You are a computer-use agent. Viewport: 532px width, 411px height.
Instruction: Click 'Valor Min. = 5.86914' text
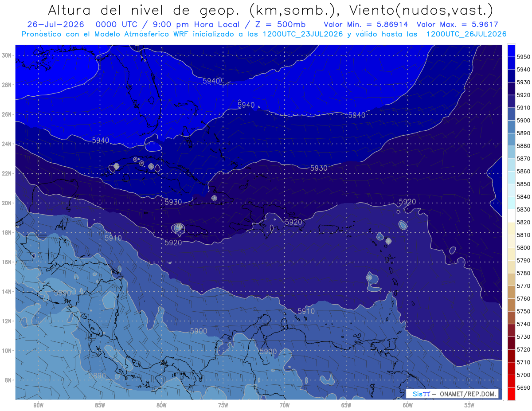pos(366,24)
